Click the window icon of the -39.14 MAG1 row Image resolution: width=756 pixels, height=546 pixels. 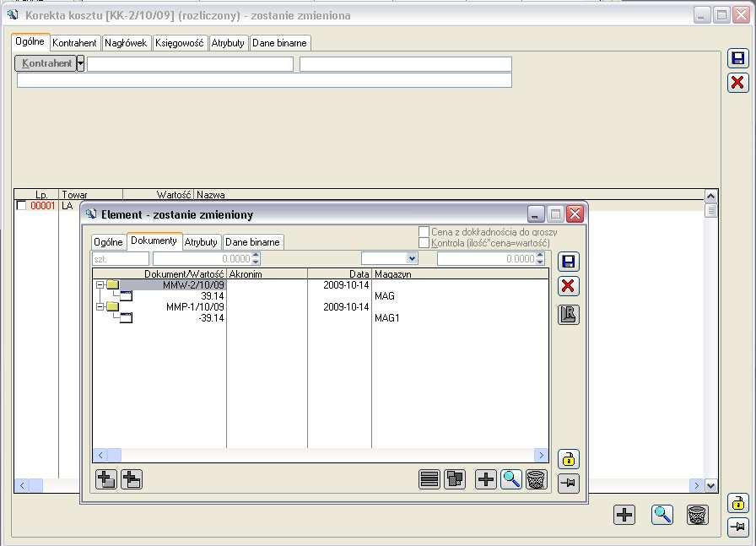(x=126, y=317)
